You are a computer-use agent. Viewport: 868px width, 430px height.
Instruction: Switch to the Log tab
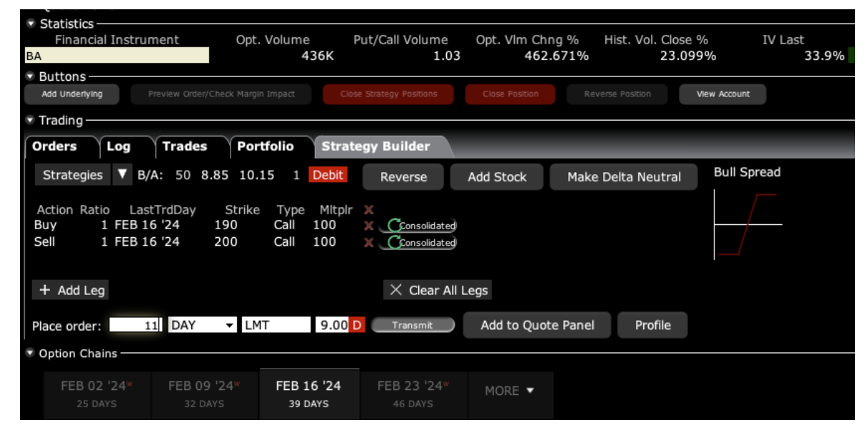[x=118, y=146]
